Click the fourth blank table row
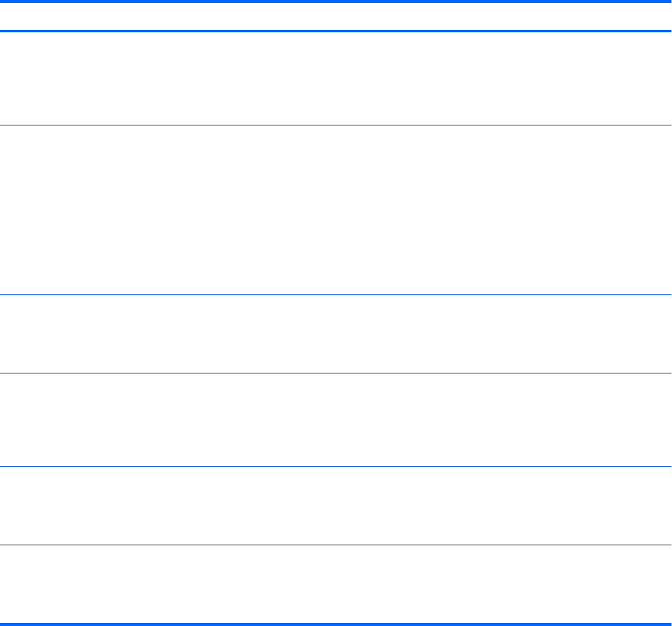Screen dimensions: 672x626 [336, 420]
